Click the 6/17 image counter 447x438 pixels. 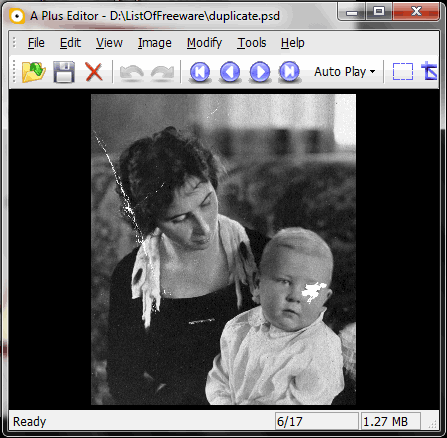[x=317, y=422]
